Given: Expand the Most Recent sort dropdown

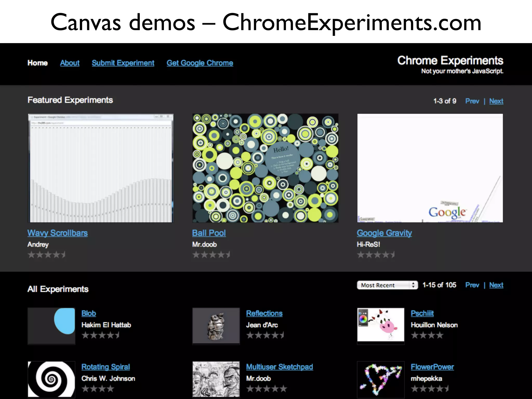Looking at the screenshot, I should click(387, 285).
